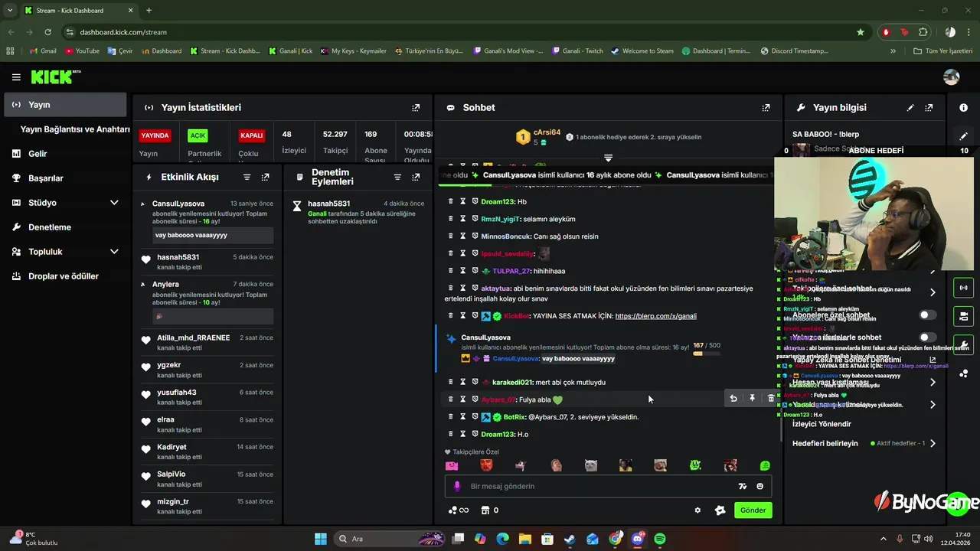Select the Yayın sidebar item
The image size is (980, 551).
[65, 105]
